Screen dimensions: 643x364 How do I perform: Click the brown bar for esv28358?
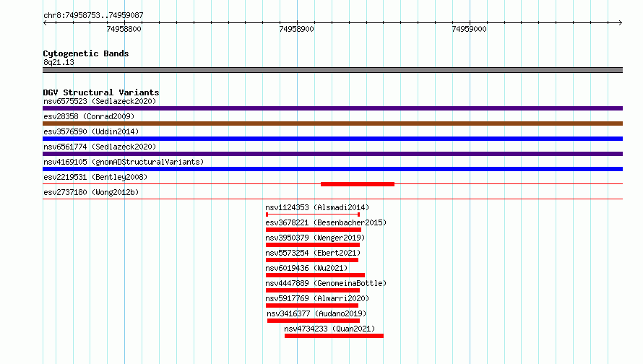click(x=332, y=123)
